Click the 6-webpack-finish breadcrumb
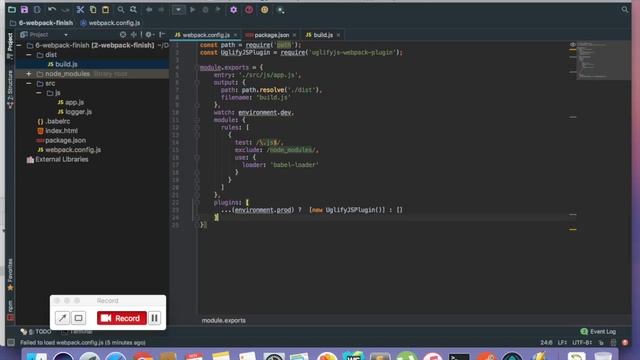Viewport: 640px width, 360px height. click(42, 23)
